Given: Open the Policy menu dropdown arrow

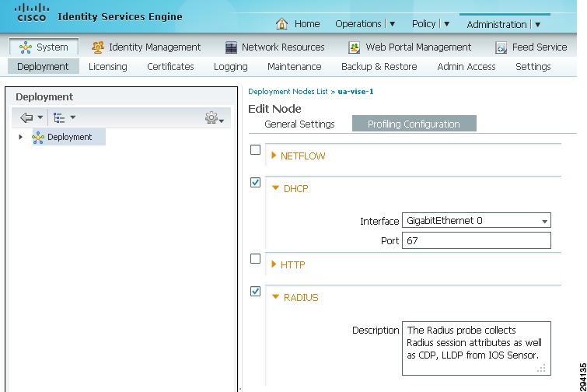Looking at the screenshot, I should tap(446, 24).
